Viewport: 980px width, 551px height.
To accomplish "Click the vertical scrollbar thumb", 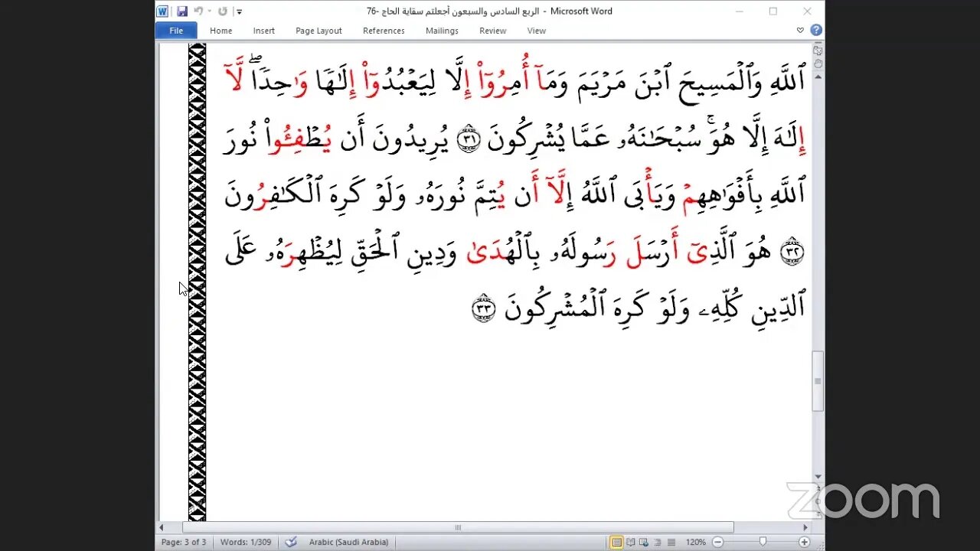I will pos(818,381).
